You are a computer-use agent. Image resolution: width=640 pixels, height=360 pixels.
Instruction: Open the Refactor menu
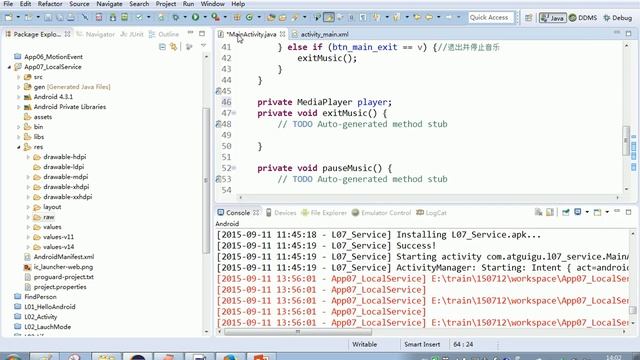50,4
